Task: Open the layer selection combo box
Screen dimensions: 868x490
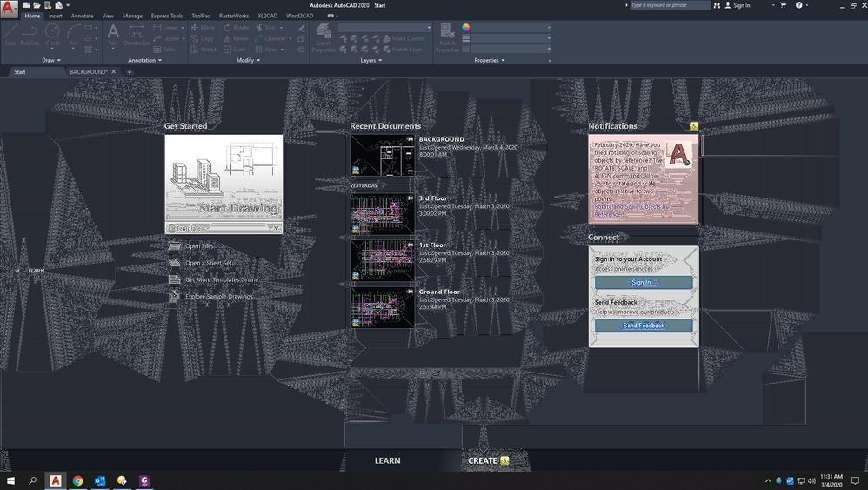Action: (384, 28)
